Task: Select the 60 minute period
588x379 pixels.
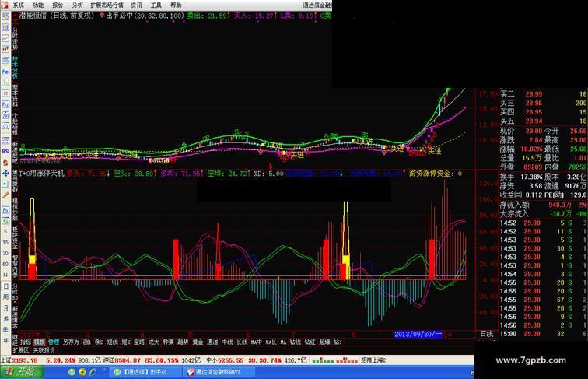Action: coord(5,264)
